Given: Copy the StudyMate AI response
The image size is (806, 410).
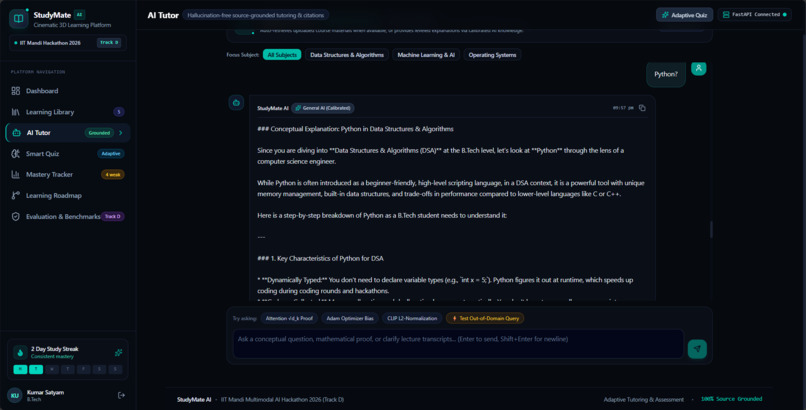Looking at the screenshot, I should click(x=642, y=108).
